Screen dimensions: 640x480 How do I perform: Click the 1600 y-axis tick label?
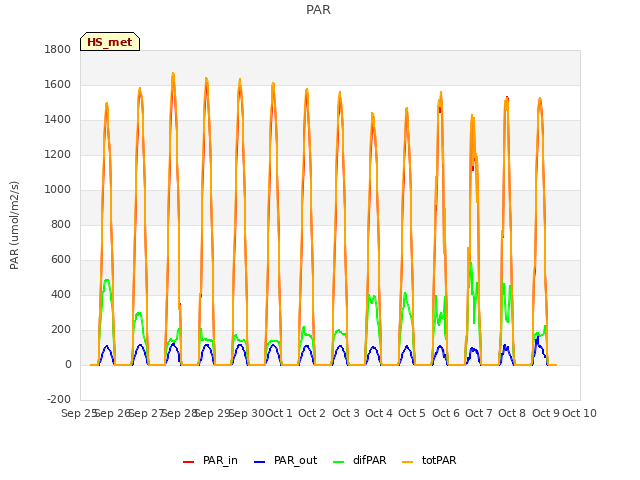[58, 84]
